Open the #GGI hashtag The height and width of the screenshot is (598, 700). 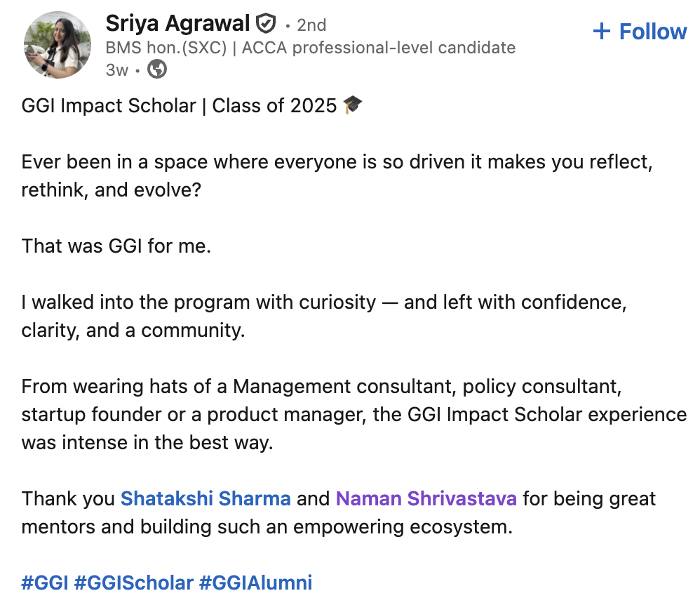(x=45, y=583)
